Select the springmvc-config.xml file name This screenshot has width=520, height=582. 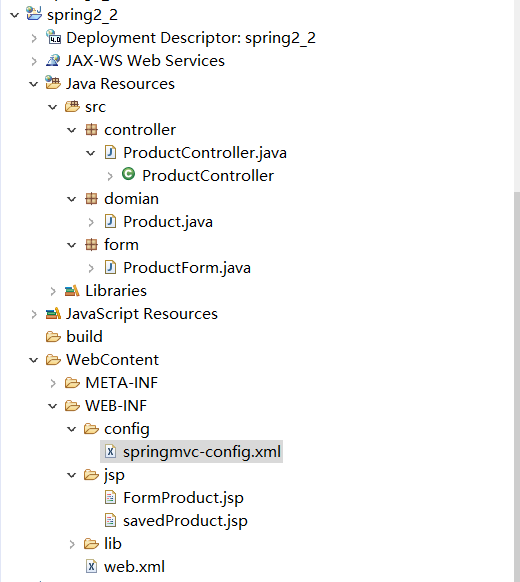202,452
